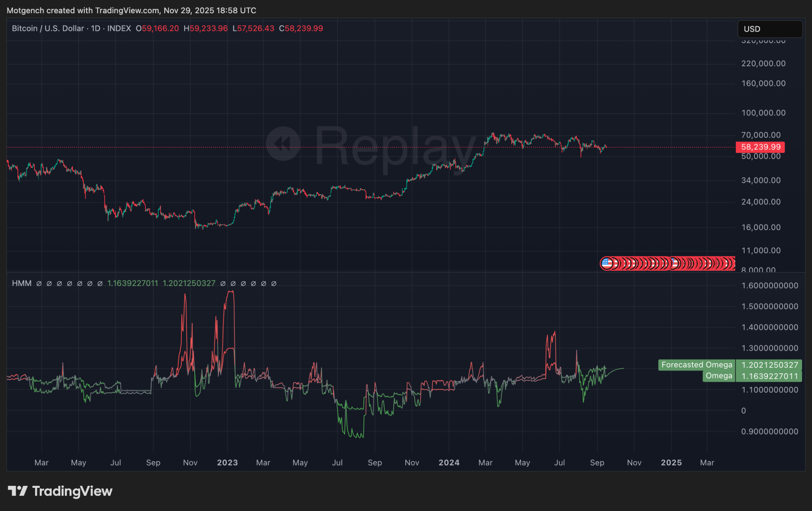The width and height of the screenshot is (812, 511).
Task: Click the 1D interval in the chart legend
Action: [96, 28]
